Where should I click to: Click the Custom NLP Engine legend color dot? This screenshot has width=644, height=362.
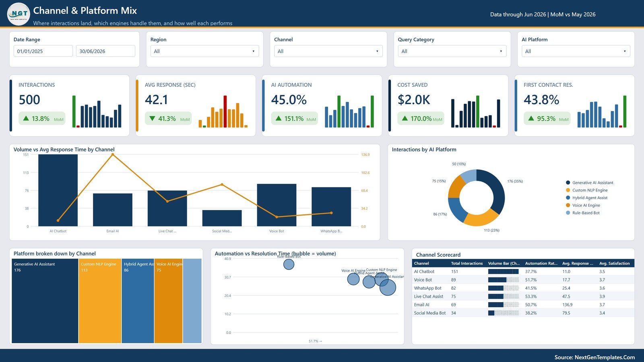[568, 190]
